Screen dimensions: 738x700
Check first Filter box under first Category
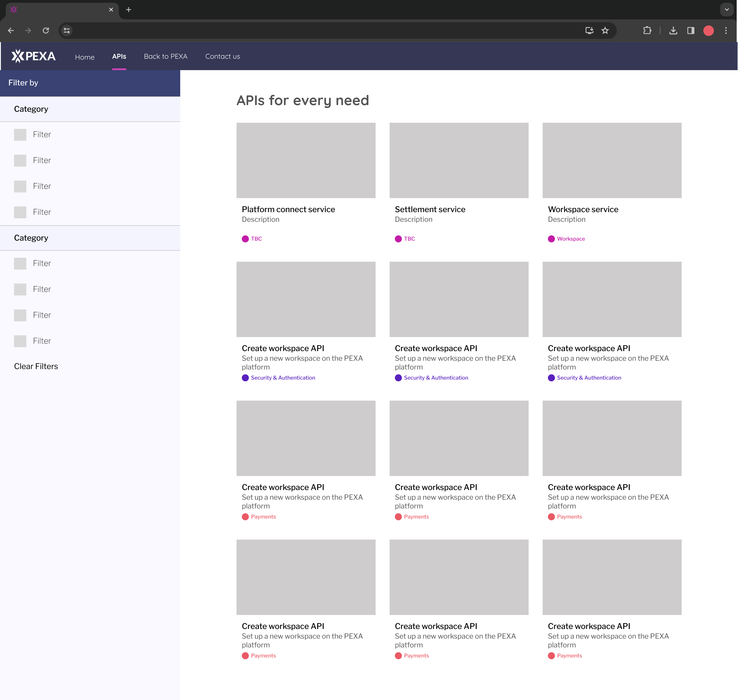pos(20,135)
